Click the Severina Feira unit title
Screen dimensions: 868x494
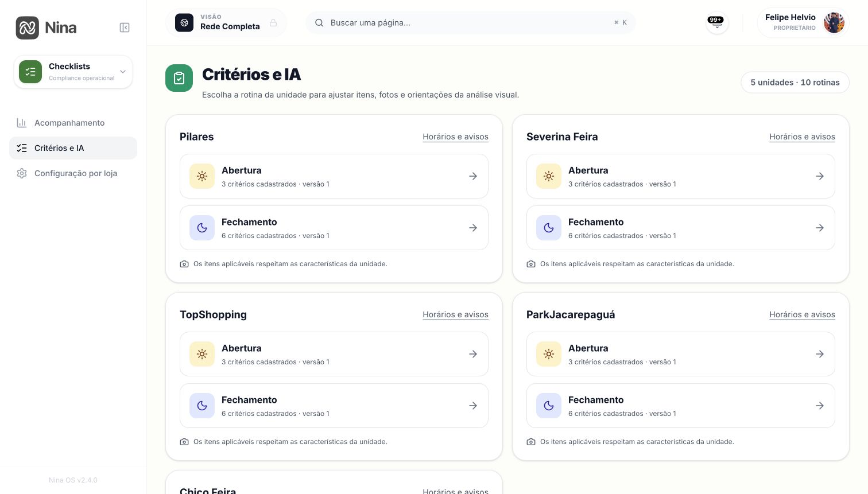click(562, 137)
